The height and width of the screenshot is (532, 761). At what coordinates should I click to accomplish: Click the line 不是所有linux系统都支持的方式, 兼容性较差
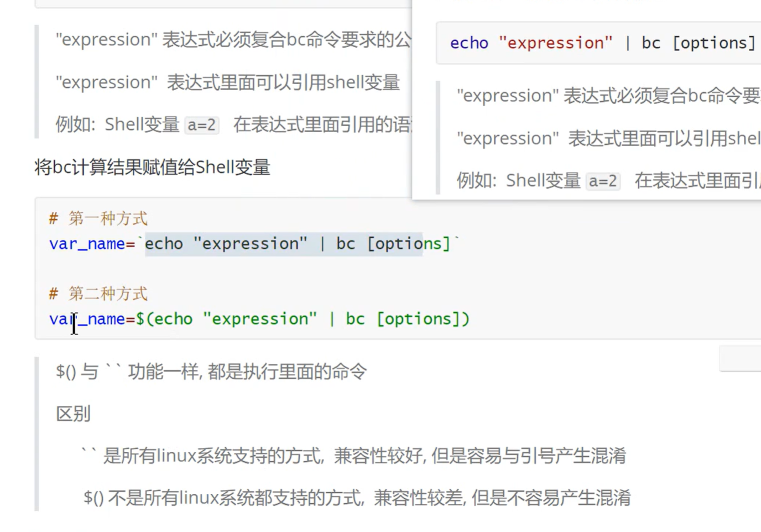[369, 498]
